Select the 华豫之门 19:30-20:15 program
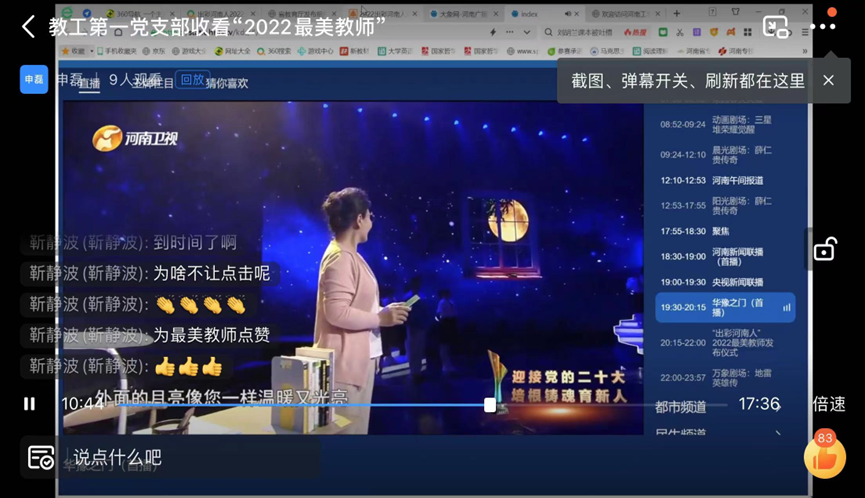The image size is (865, 498). [725, 307]
